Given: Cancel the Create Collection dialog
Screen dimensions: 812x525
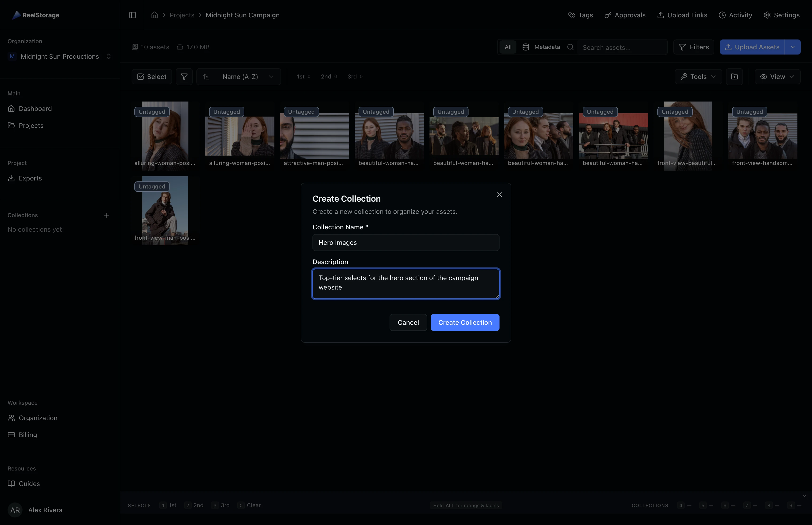Looking at the screenshot, I should [x=408, y=322].
